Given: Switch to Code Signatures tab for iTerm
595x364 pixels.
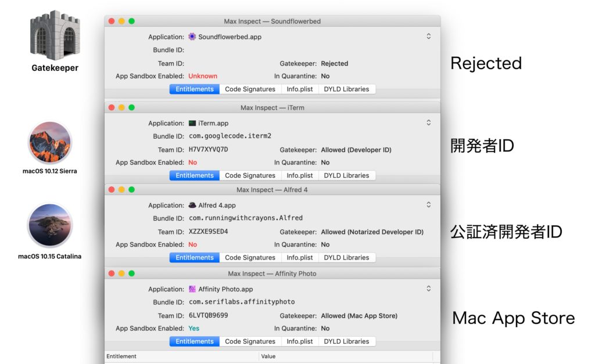Looking at the screenshot, I should pos(250,175).
